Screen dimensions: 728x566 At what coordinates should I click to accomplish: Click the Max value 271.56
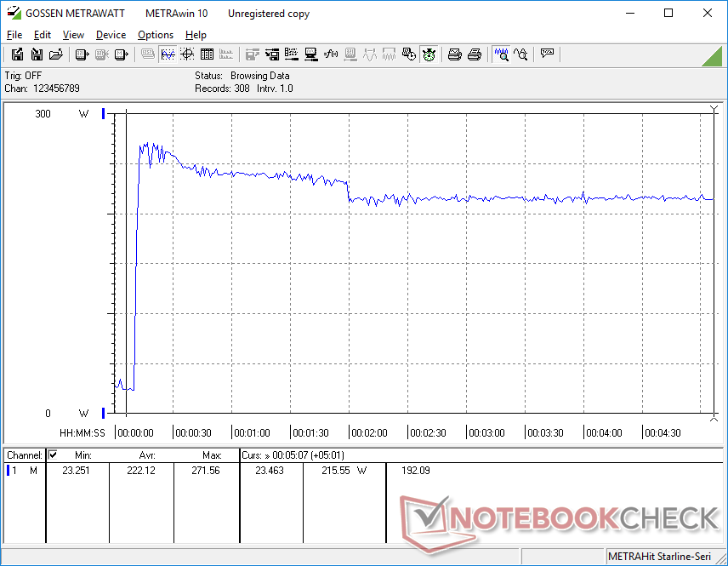[206, 471]
